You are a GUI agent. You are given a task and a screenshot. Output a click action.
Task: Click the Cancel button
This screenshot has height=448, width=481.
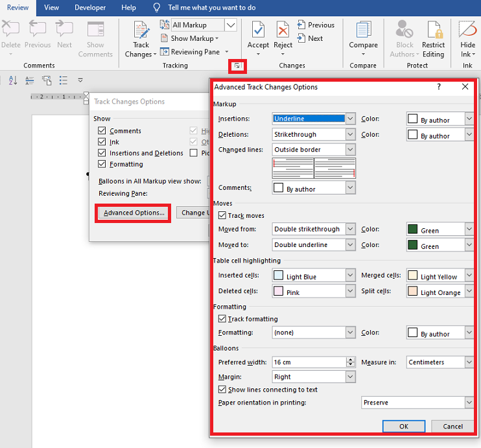tap(452, 426)
